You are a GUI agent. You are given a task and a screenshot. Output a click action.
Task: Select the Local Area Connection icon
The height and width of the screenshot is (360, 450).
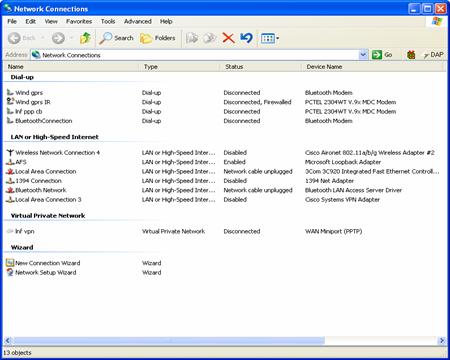tap(10, 171)
